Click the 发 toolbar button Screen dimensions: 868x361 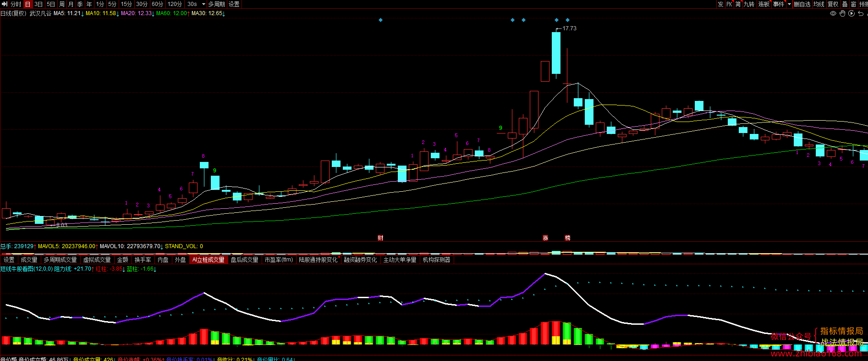pos(721,4)
